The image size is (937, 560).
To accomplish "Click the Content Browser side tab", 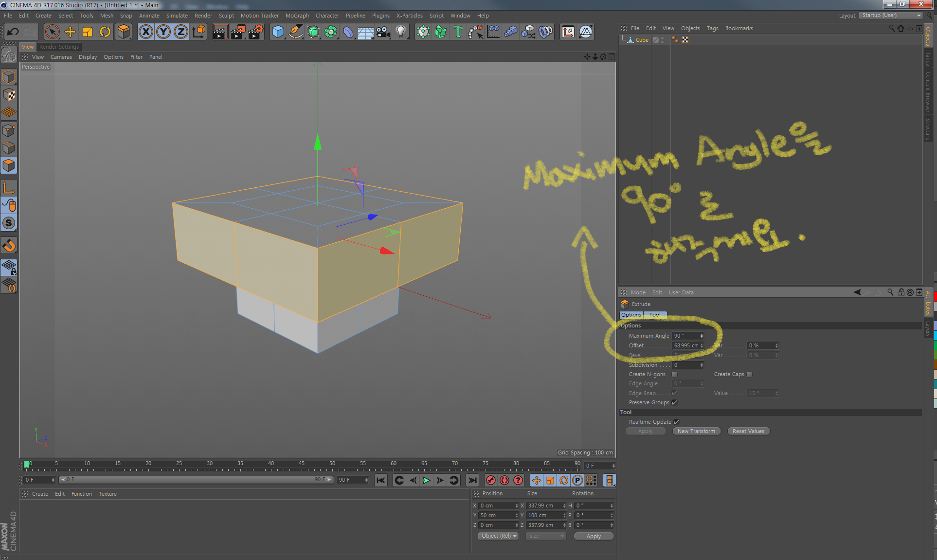I will (928, 92).
